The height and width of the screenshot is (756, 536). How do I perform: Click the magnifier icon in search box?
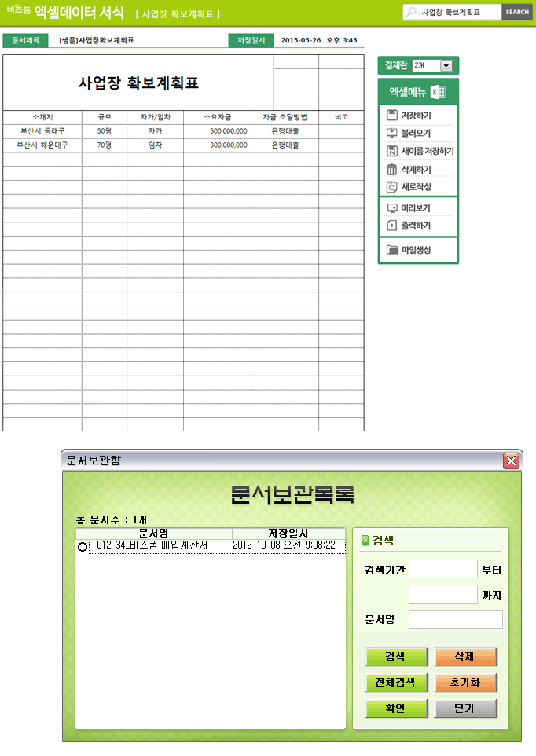tap(411, 12)
